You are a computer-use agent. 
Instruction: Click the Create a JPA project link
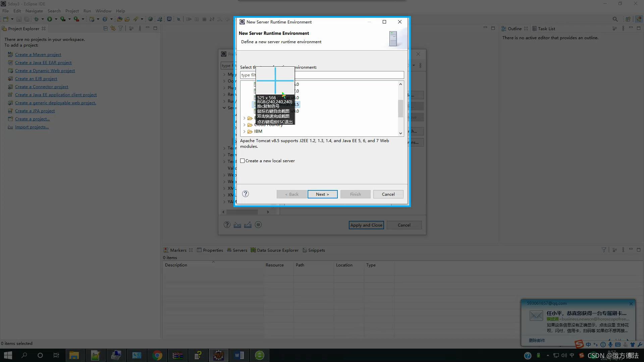point(35,111)
